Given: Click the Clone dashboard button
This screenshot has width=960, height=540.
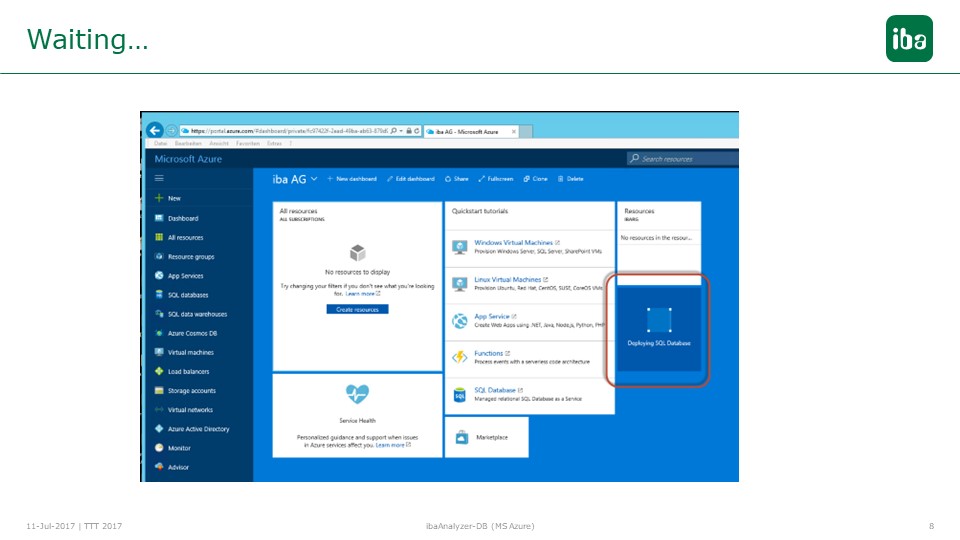Looking at the screenshot, I should point(536,179).
